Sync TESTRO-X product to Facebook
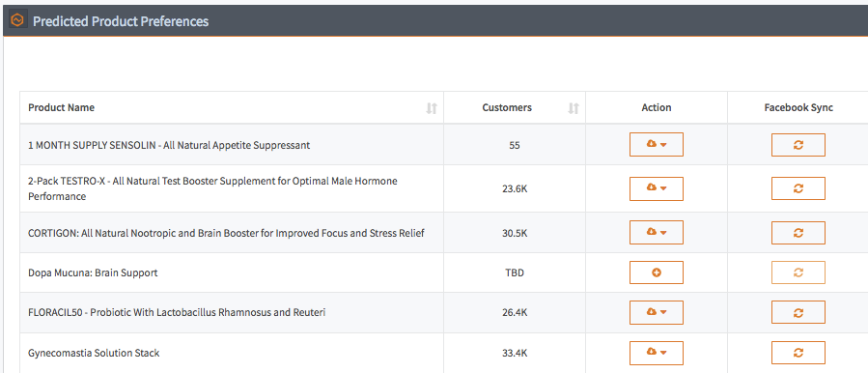Image resolution: width=868 pixels, height=373 pixels. coord(798,188)
